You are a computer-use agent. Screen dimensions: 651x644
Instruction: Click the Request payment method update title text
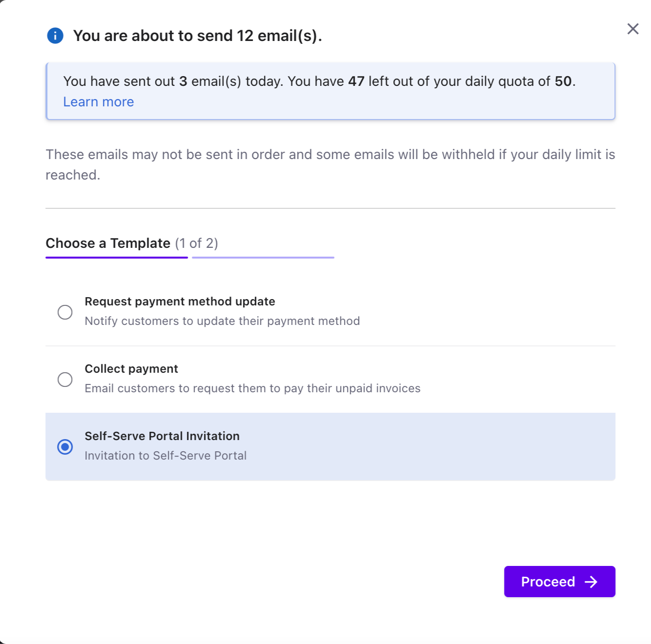[x=180, y=302]
